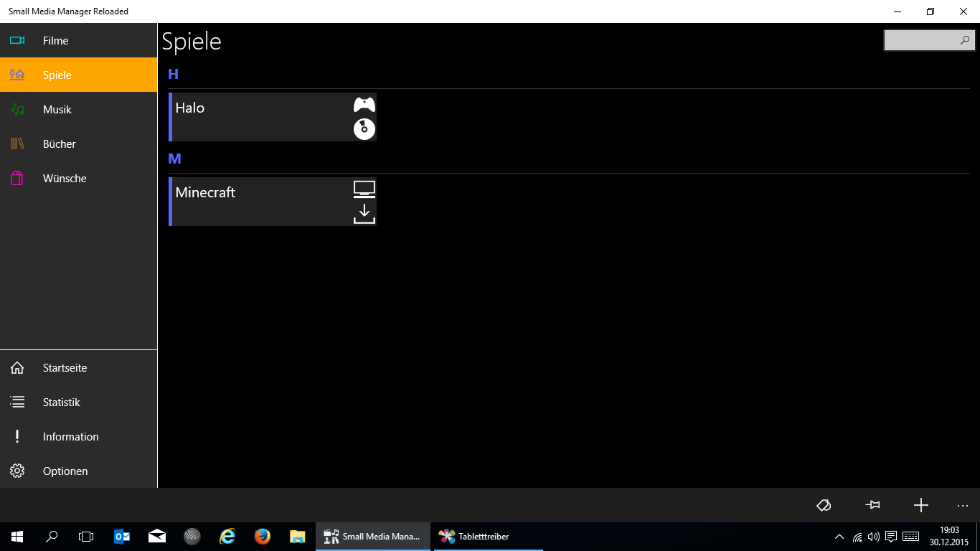Click the tag icon in command bar

(x=824, y=505)
